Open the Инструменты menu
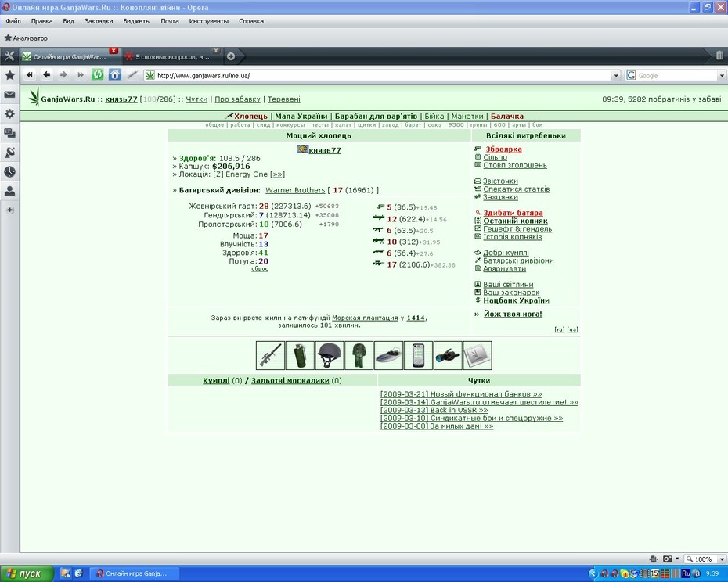 pos(209,21)
